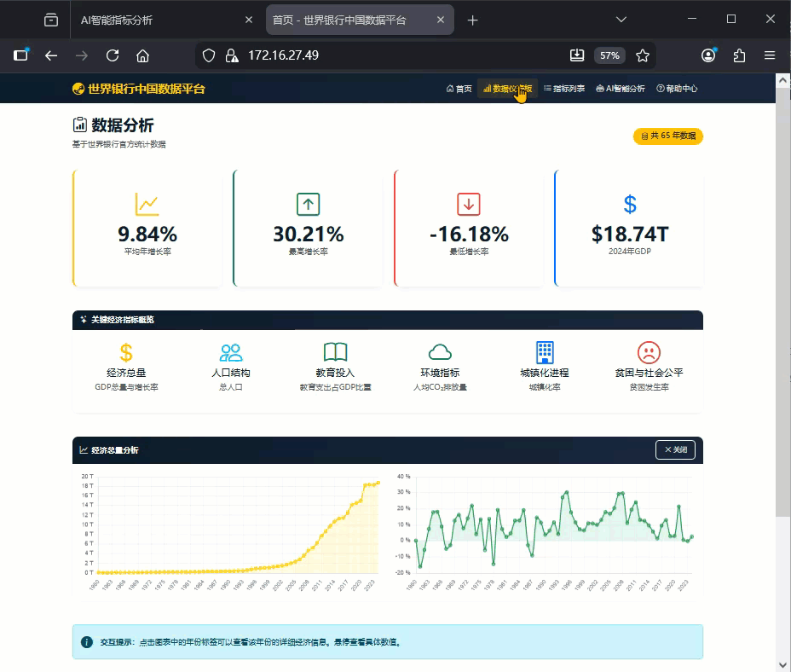Click the green up-arrow highest growth icon
The image size is (791, 672).
309,204
